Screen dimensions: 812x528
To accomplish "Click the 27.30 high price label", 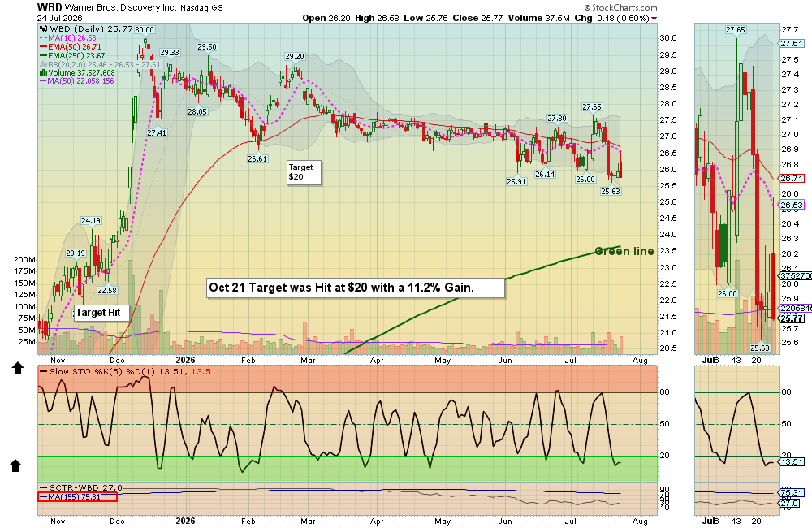I will pyautogui.click(x=557, y=118).
